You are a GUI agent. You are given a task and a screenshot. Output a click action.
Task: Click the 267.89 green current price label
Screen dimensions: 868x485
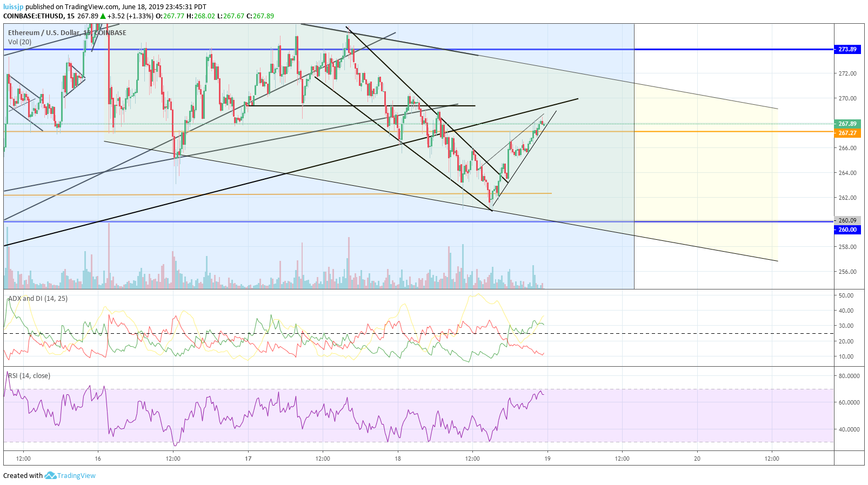847,124
